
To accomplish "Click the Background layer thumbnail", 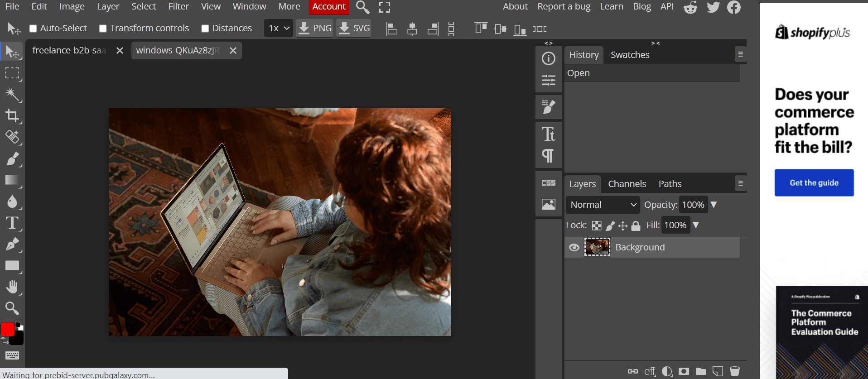I will 597,247.
